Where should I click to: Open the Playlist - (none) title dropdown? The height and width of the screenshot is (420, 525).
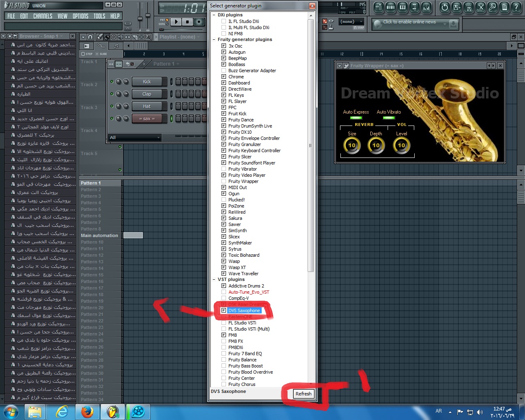180,37
